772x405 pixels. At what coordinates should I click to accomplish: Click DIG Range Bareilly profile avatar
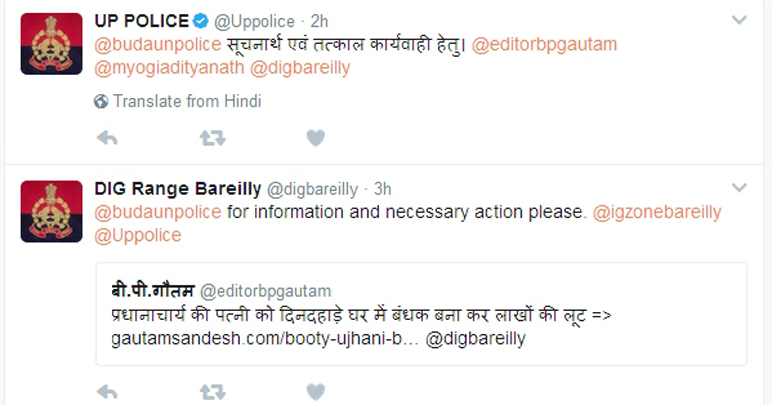click(x=51, y=210)
